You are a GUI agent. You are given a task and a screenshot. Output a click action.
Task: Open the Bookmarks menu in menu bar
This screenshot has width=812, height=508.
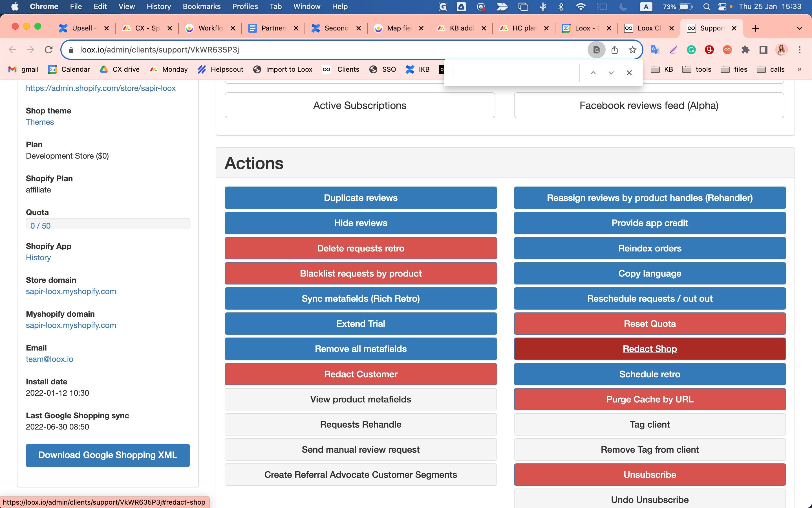pos(201,6)
